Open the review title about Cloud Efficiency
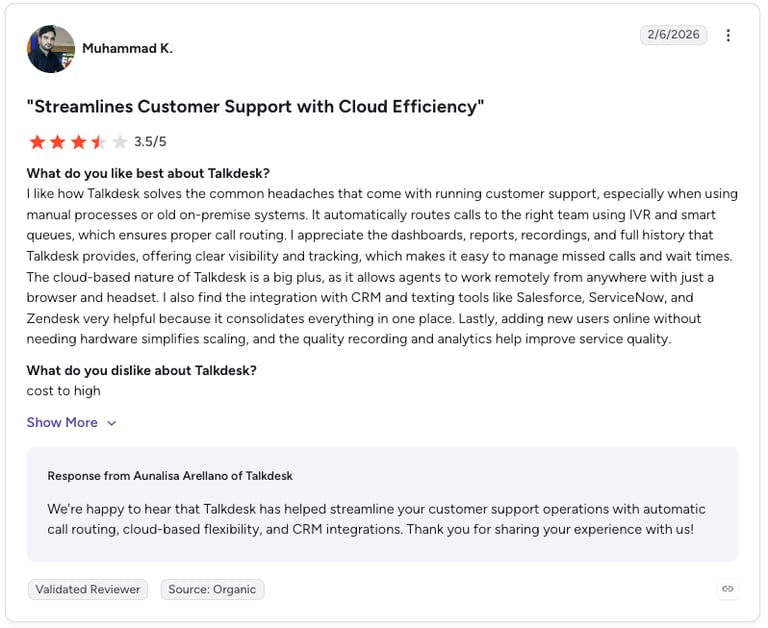 click(x=255, y=106)
